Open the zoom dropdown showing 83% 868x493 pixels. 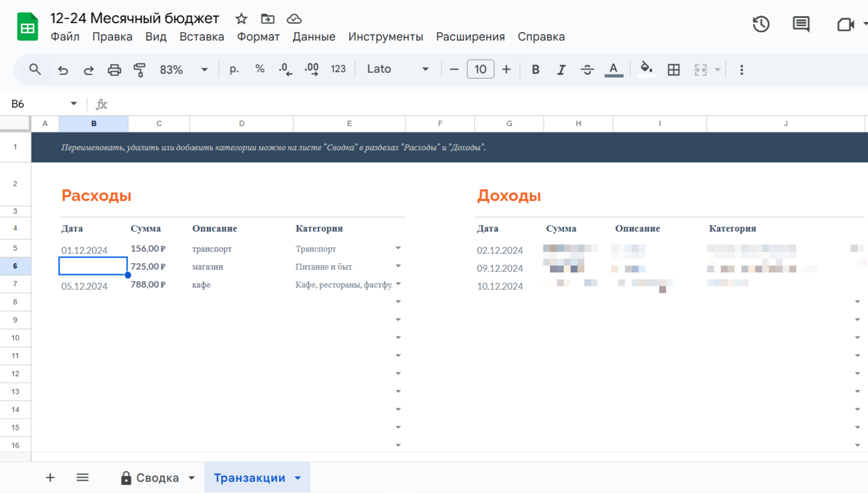pyautogui.click(x=184, y=70)
